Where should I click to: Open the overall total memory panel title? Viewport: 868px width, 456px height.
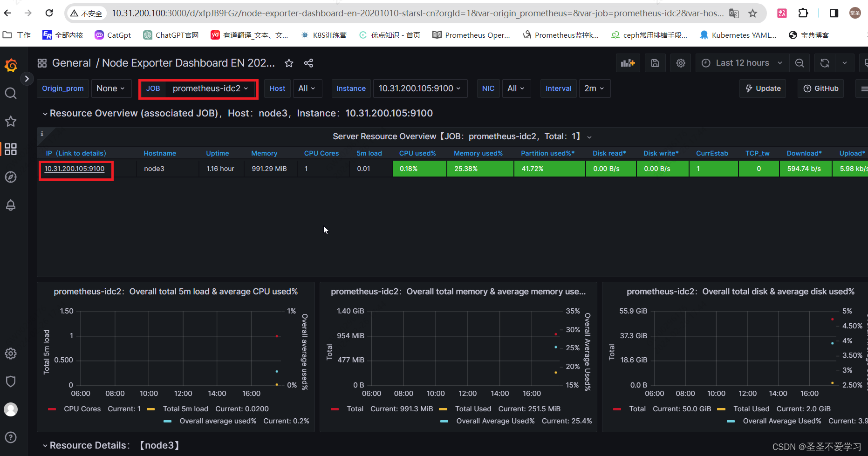point(458,292)
